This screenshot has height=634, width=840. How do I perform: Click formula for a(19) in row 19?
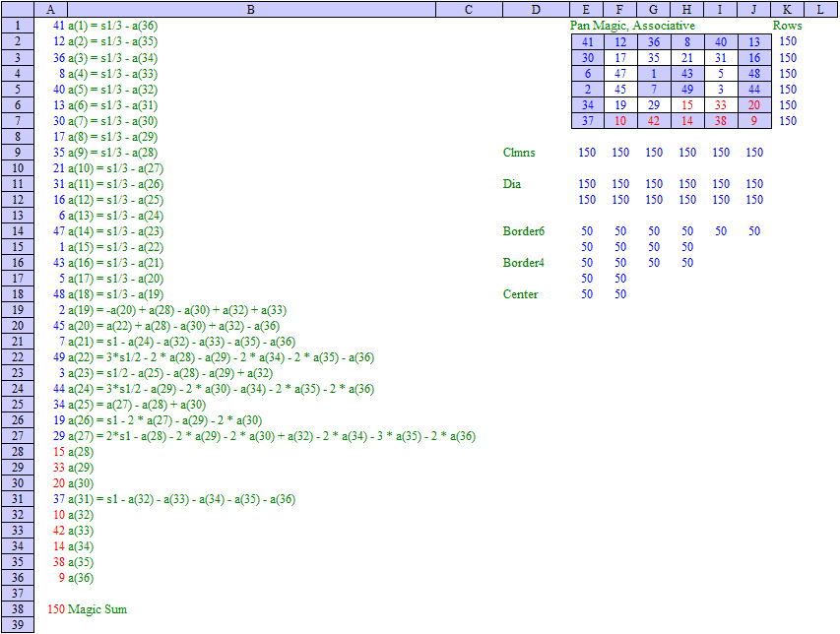pyautogui.click(x=177, y=310)
